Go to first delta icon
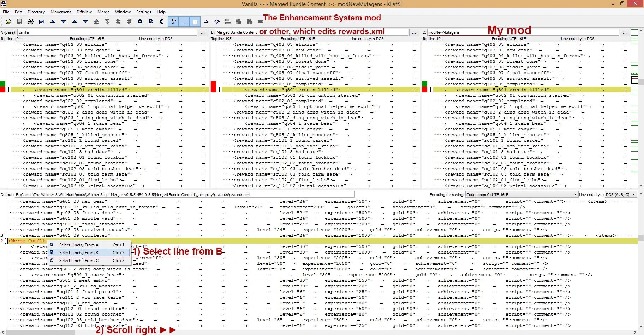Screen dimensions: 644x335 (x=53, y=22)
